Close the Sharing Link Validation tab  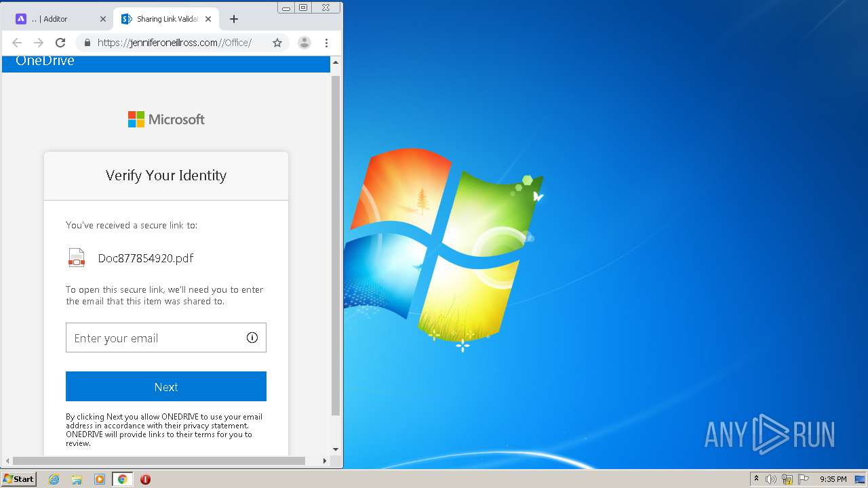(x=208, y=19)
